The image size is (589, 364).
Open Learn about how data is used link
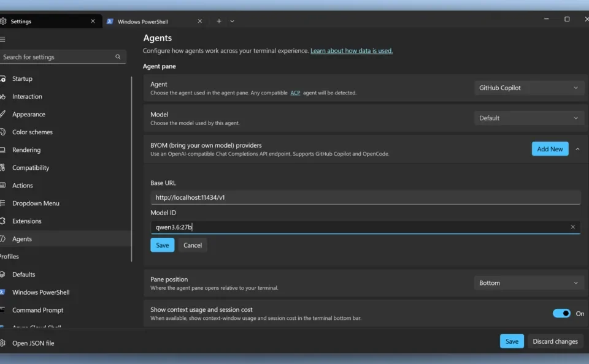(x=351, y=51)
